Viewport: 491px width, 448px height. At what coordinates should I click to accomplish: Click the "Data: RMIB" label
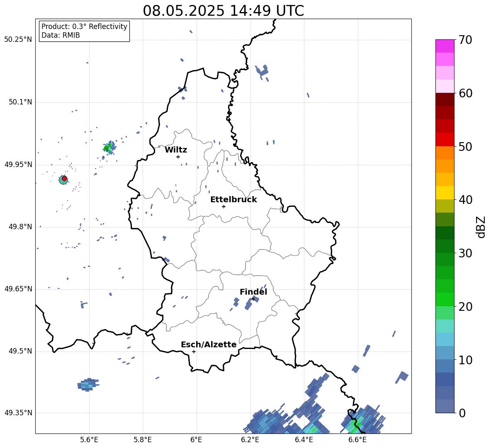pos(61,35)
